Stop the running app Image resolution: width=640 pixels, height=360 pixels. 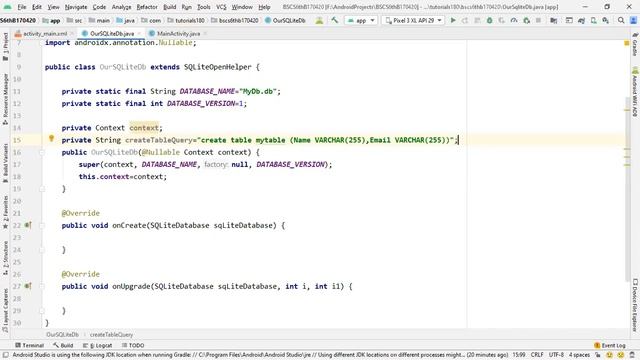tap(538, 20)
